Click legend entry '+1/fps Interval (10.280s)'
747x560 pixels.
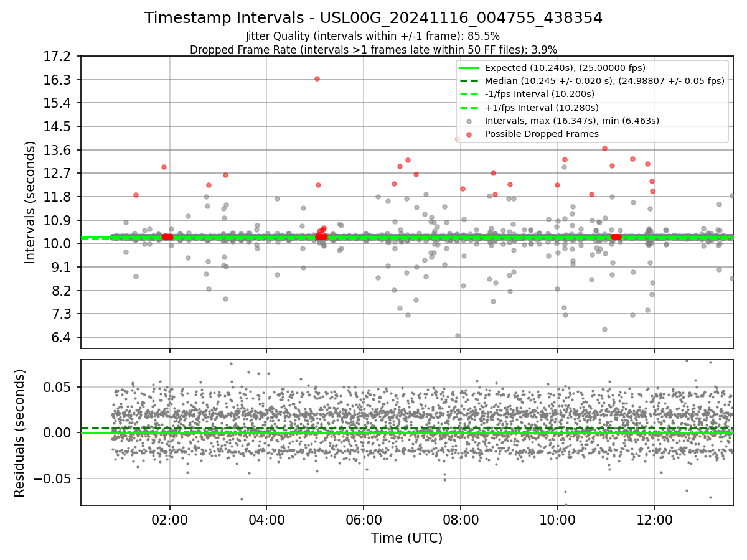click(540, 107)
